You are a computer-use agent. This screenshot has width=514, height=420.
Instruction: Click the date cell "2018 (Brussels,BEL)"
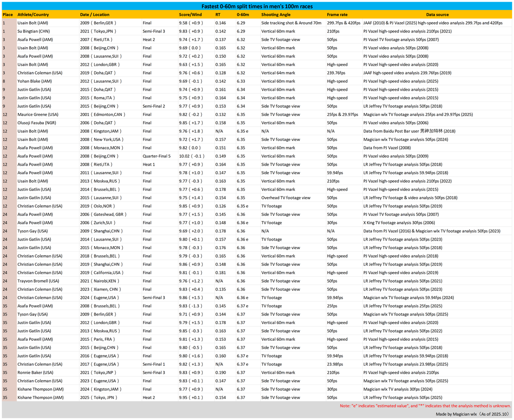100,256
